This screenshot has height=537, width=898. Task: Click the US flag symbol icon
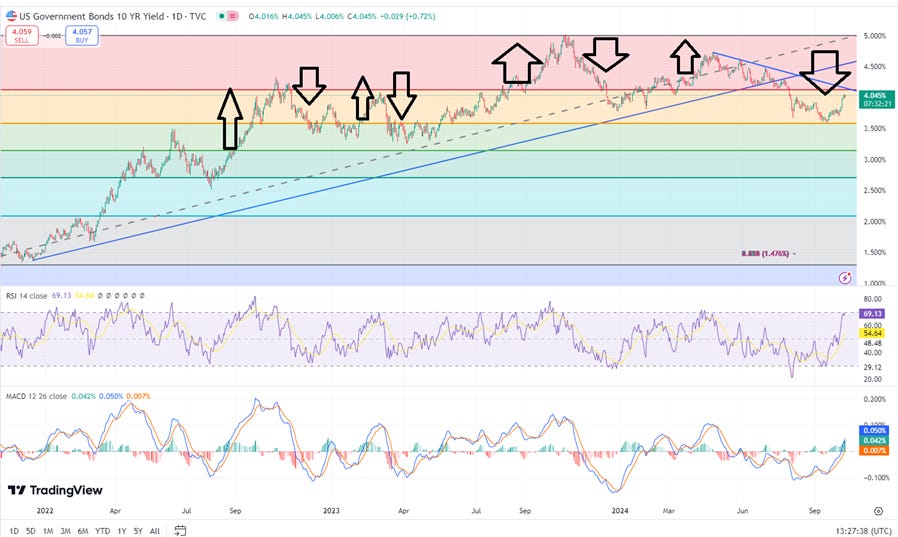(x=11, y=16)
